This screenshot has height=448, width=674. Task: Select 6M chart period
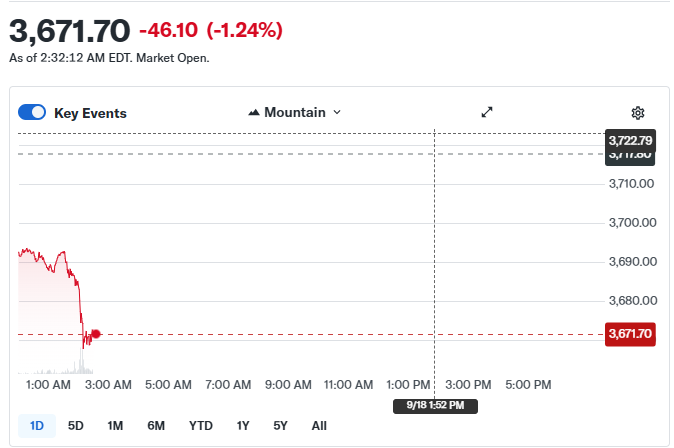click(156, 426)
